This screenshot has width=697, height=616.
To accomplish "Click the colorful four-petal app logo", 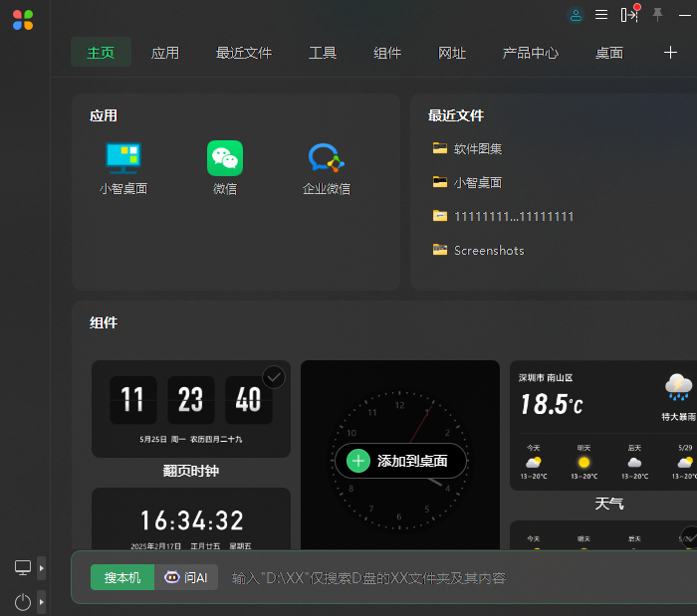I will click(x=23, y=20).
